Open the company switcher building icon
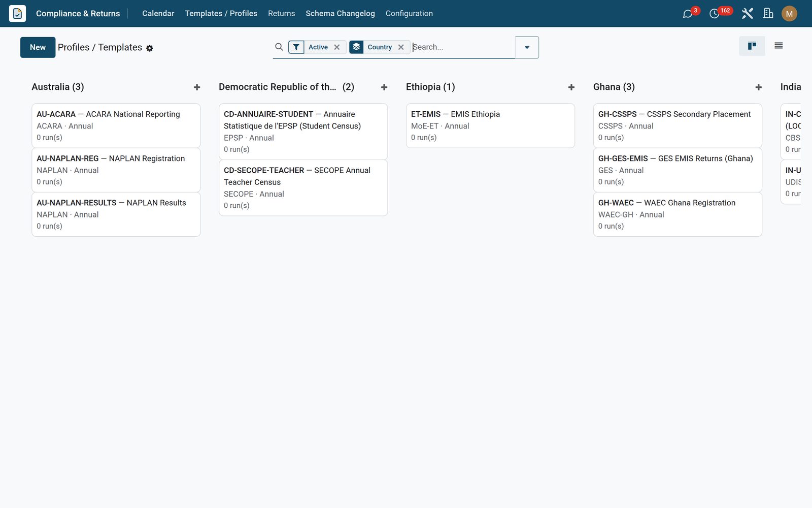812x508 pixels. (x=768, y=14)
